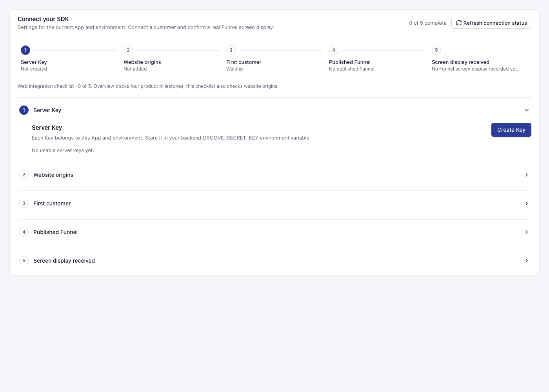The height and width of the screenshot is (392, 549).
Task: Click number 1 badge beside Server Key row
Action: [x=24, y=110]
